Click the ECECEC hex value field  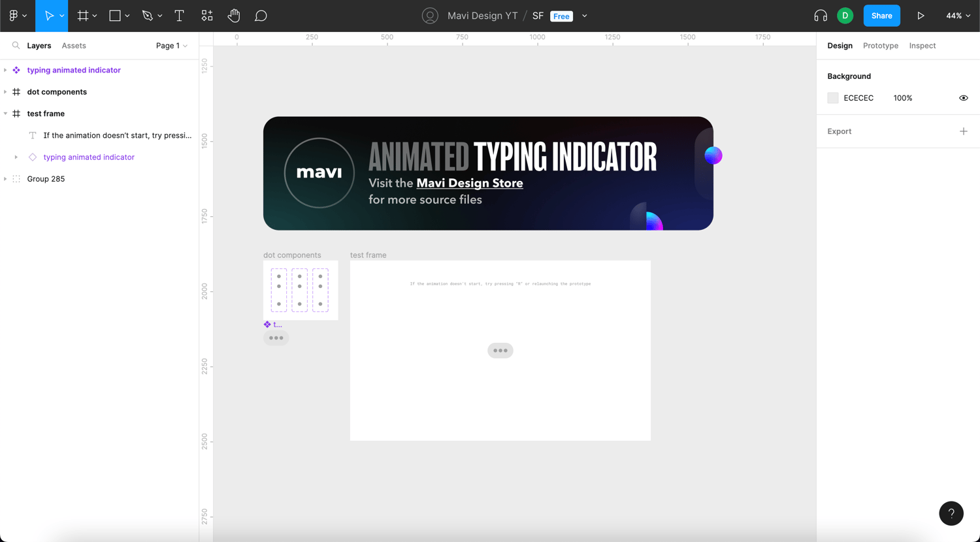point(858,98)
